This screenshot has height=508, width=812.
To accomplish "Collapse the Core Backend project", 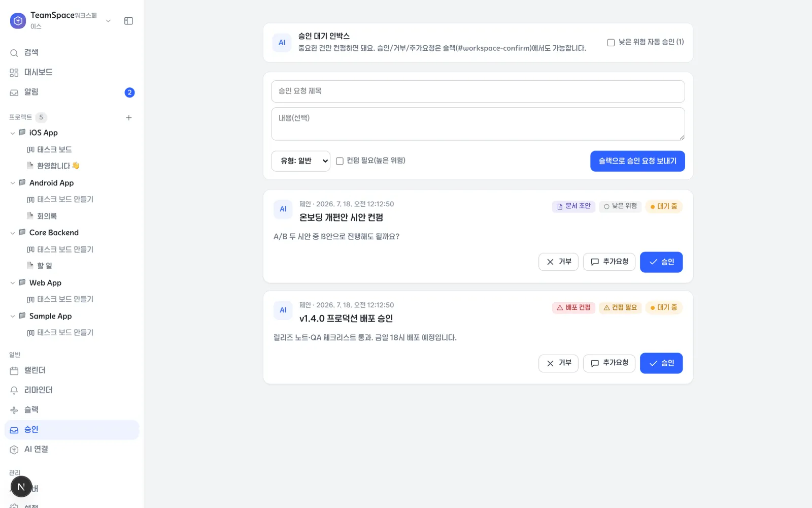I will click(13, 233).
